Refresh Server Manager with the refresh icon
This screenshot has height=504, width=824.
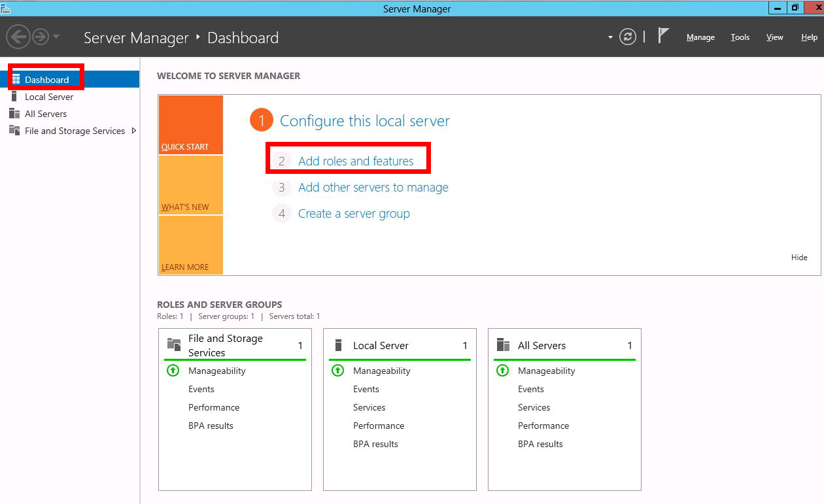point(628,37)
